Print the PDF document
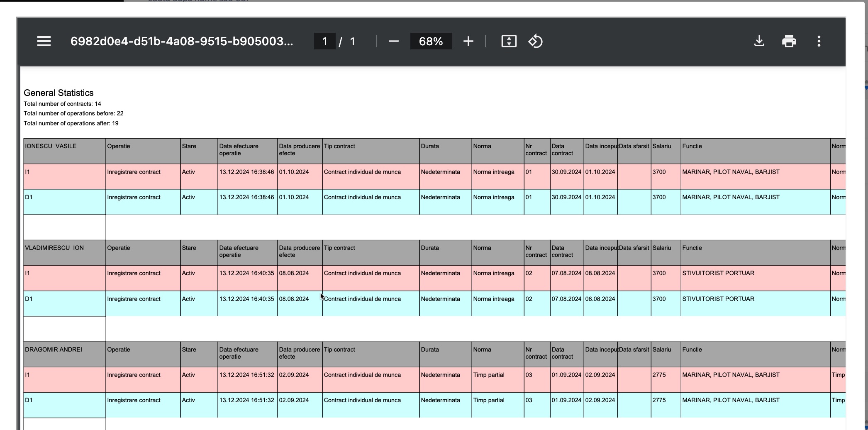 [789, 41]
